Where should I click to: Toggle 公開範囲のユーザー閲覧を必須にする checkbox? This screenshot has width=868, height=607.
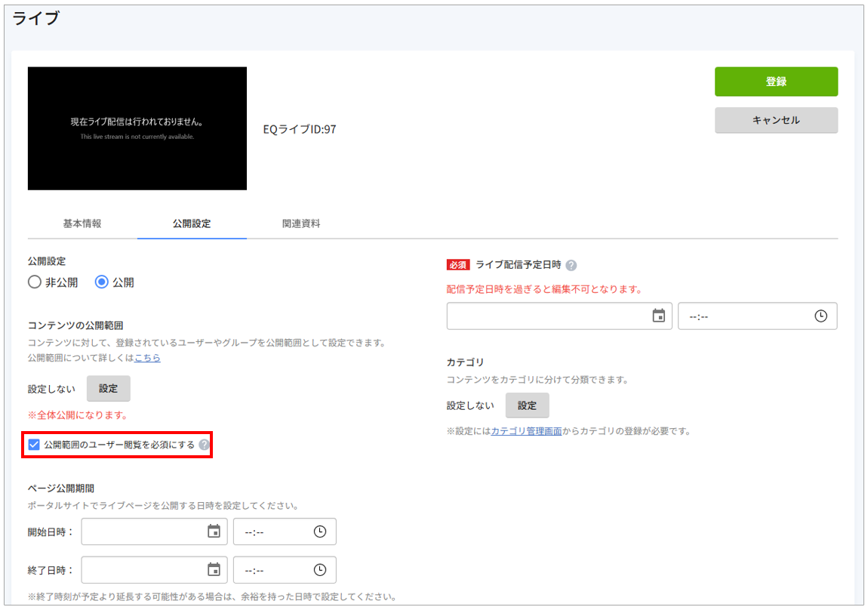pyautogui.click(x=34, y=445)
